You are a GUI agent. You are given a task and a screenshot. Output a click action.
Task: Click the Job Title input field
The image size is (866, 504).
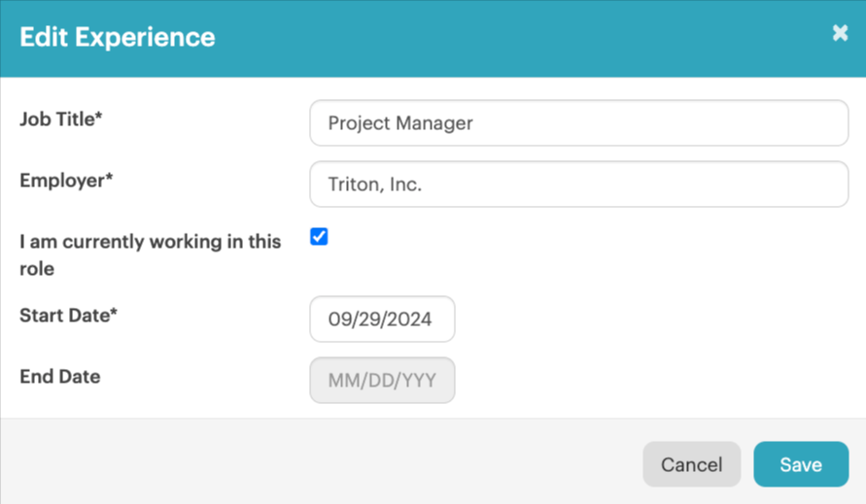tap(579, 122)
